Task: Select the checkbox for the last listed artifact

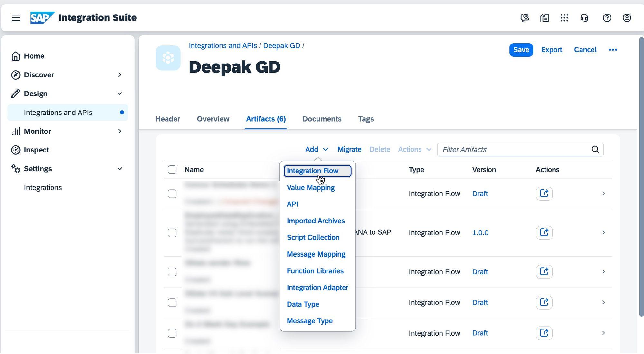Action: (172, 333)
